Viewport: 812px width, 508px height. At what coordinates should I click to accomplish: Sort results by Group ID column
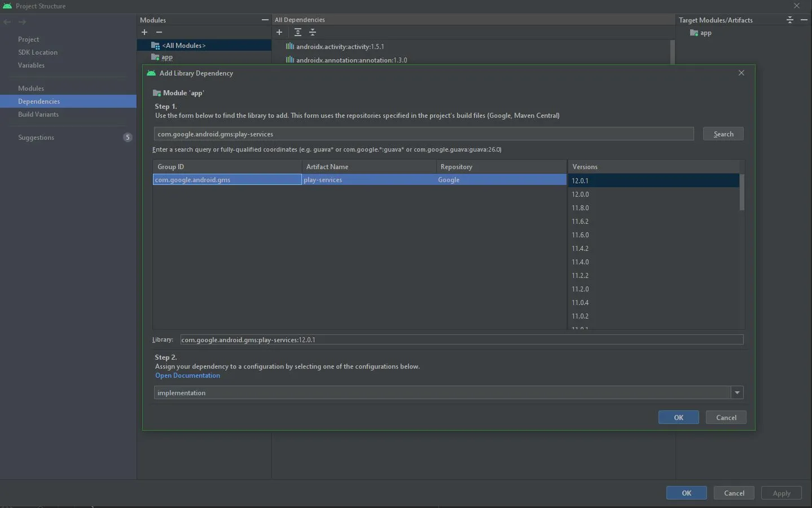(x=227, y=167)
